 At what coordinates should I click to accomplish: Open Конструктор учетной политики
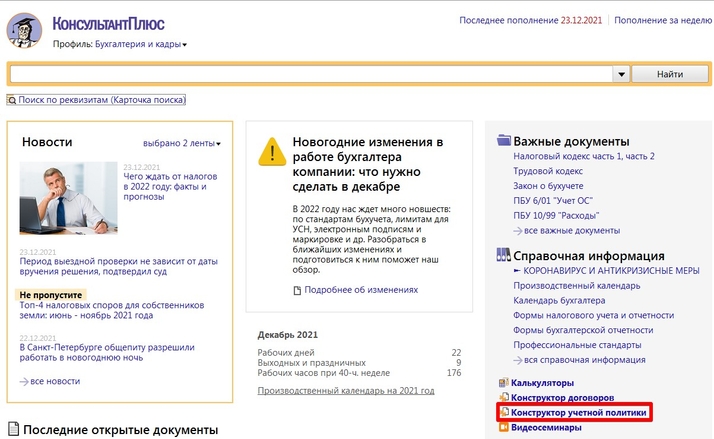coord(579,412)
